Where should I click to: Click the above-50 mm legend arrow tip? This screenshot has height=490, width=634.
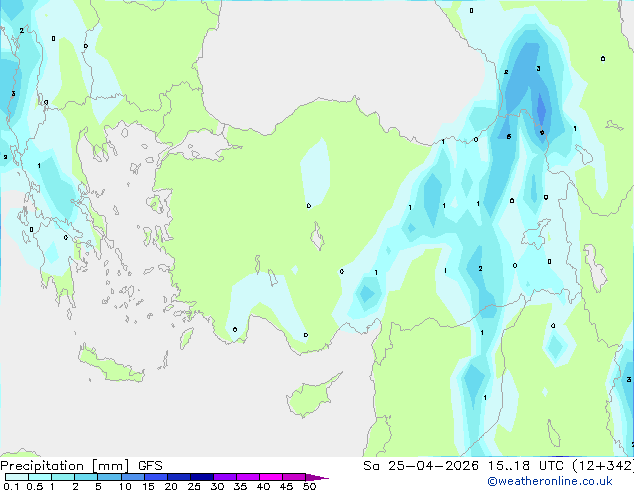[x=317, y=477]
